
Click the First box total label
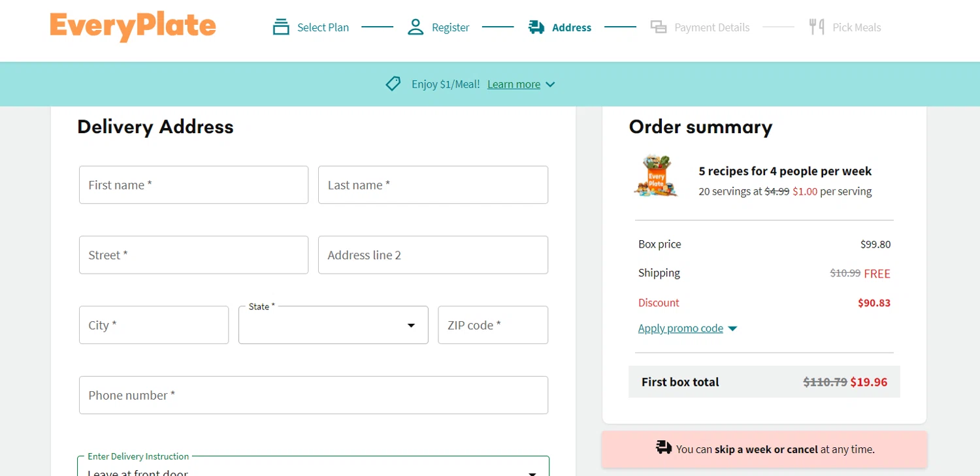click(x=680, y=382)
